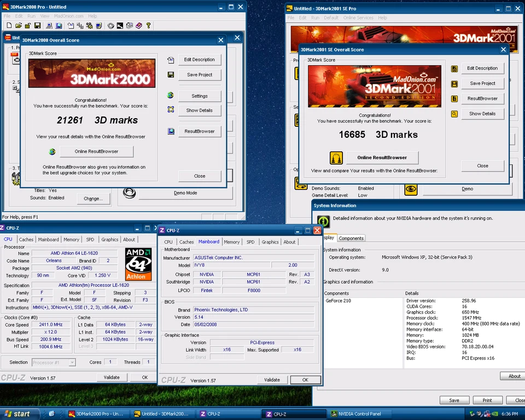Click the Edit Description icon in the 3DMark2001 dialog
Screen dimensions: 525x420
(x=454, y=68)
